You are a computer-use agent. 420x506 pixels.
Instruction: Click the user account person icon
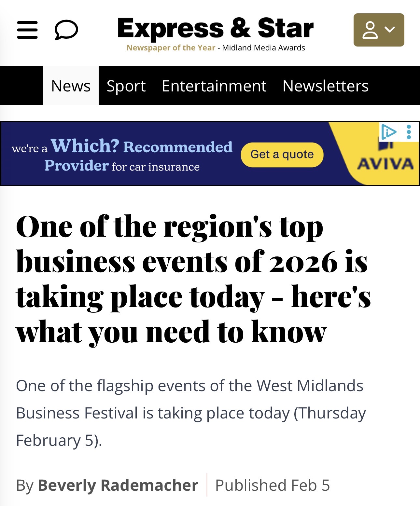pyautogui.click(x=370, y=30)
